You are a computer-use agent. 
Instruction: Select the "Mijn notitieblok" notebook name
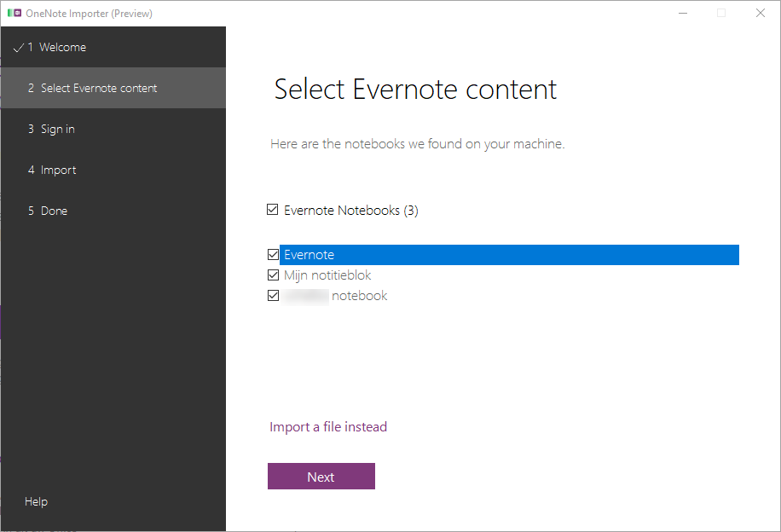(327, 275)
